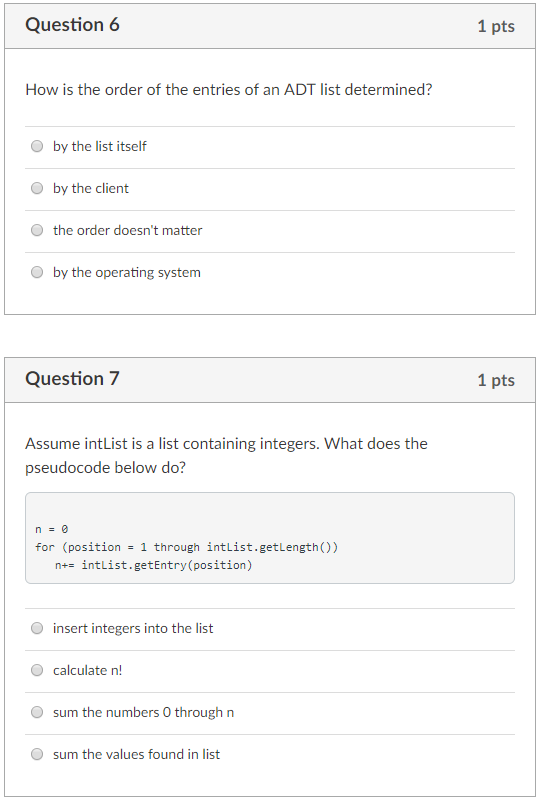Click the answer label text 'by the operating system'
541x800 pixels.
[x=127, y=272]
